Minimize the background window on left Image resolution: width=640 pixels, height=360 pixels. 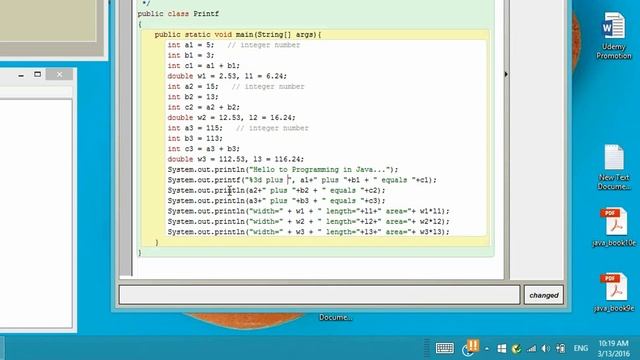21,75
